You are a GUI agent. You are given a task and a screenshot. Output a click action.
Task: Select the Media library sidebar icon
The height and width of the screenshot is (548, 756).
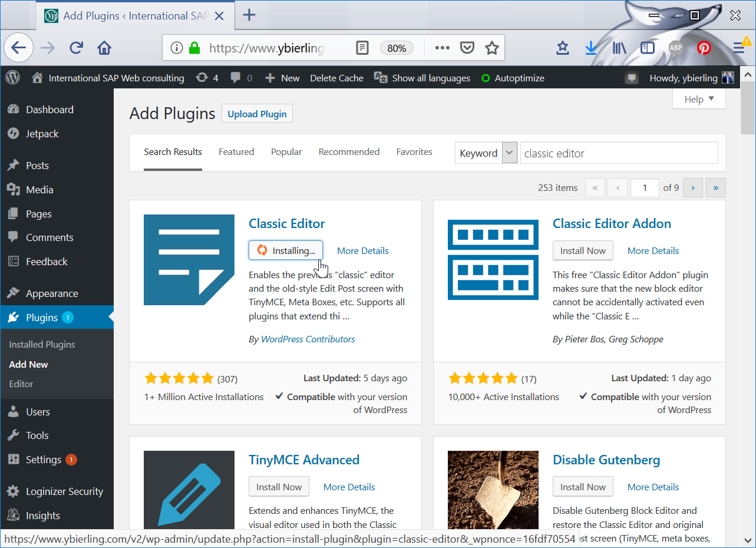click(x=12, y=189)
